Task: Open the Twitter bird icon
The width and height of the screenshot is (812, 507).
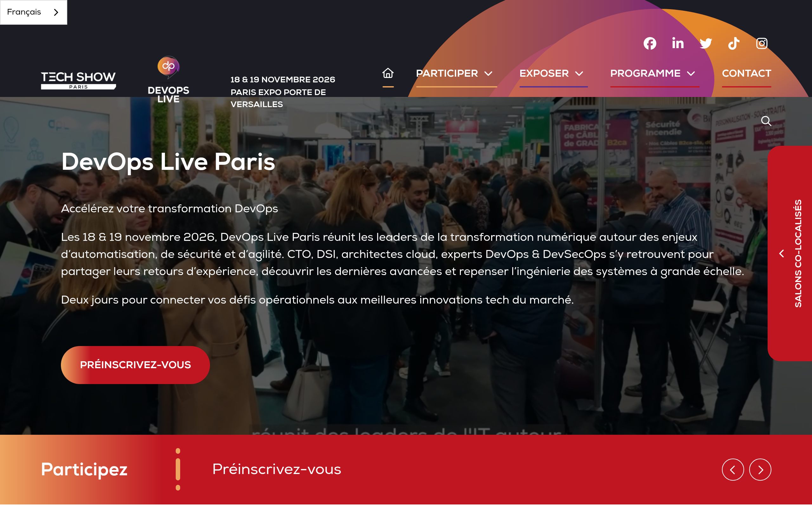Action: coord(706,43)
